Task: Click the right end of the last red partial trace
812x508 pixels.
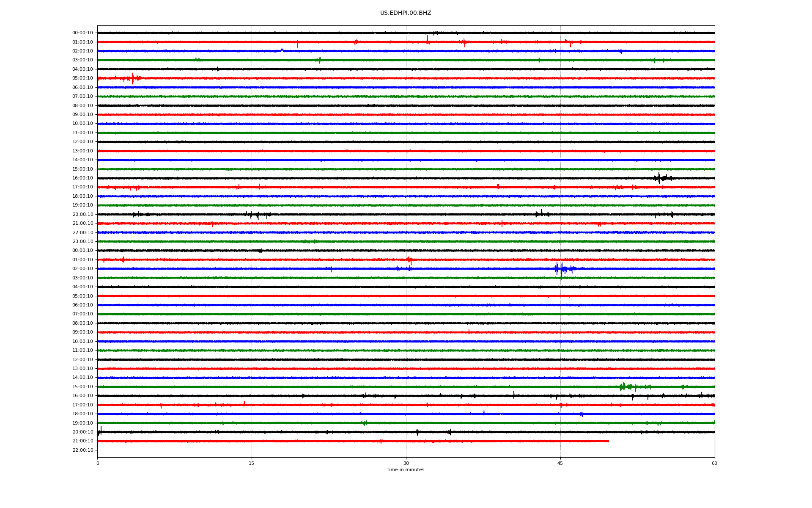Action: 608,441
